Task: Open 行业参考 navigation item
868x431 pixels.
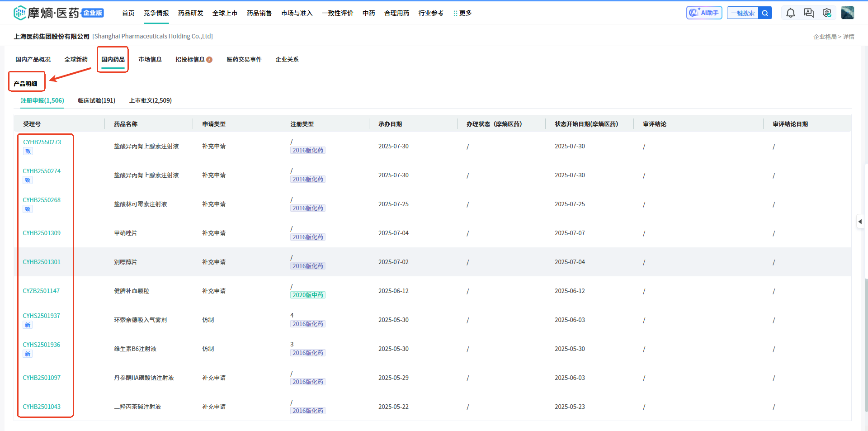Action: [x=431, y=13]
